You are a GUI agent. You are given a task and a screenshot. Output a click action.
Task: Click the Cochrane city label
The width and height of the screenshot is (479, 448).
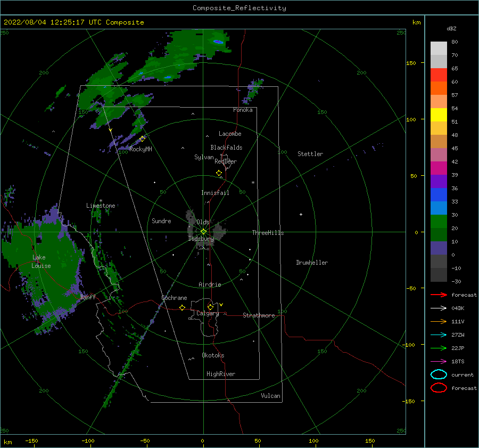(x=174, y=298)
